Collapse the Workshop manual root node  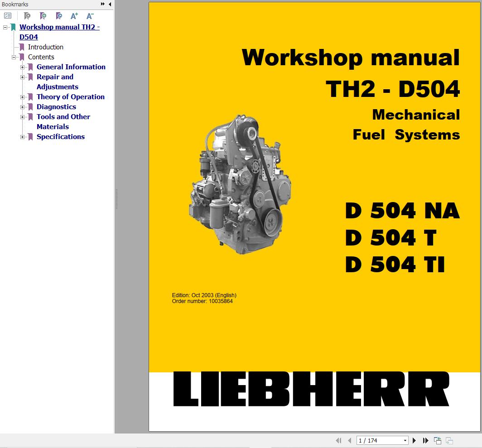pyautogui.click(x=5, y=27)
